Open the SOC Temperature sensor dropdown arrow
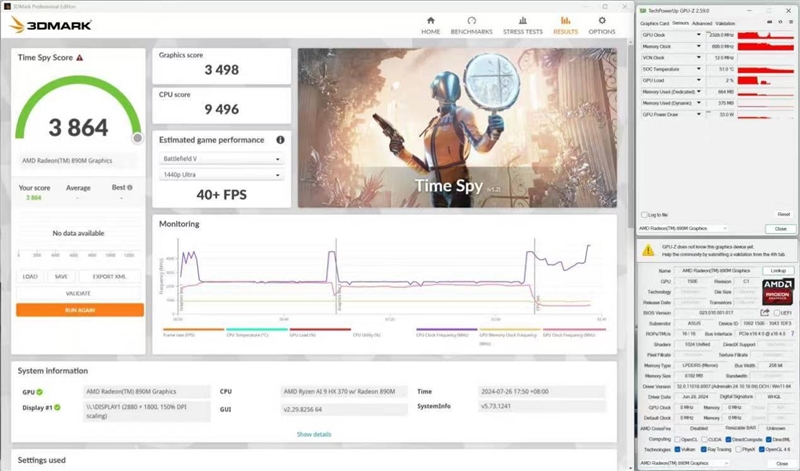800x471 pixels. pyautogui.click(x=698, y=69)
